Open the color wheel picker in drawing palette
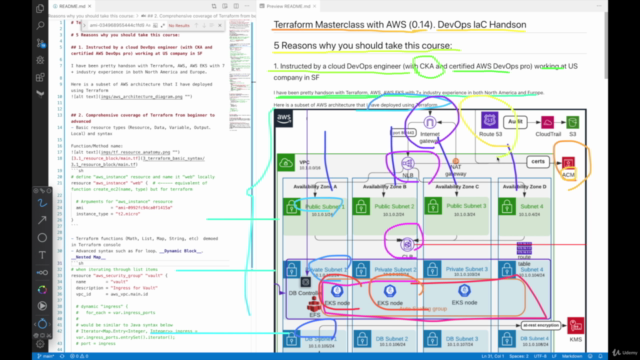Screen dimensions: 640x360 point(42,290)
